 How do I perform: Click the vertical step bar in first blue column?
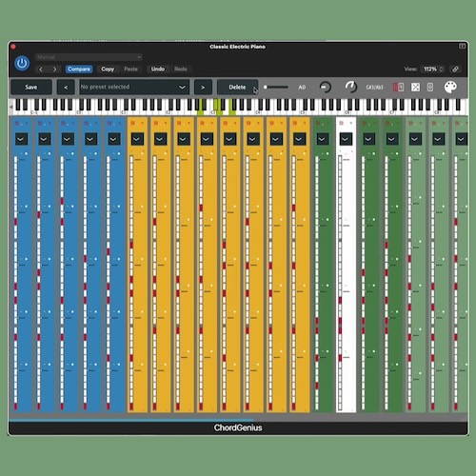[x=15, y=283]
